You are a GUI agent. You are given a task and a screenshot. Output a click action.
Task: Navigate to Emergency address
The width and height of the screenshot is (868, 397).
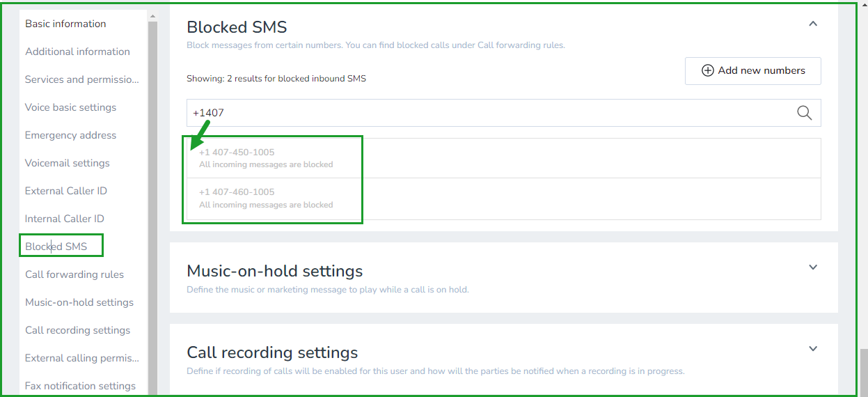click(x=70, y=135)
